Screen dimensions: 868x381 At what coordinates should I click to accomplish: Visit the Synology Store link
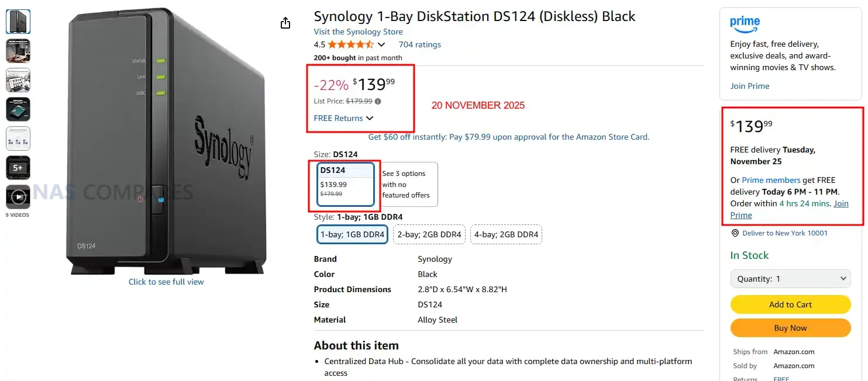(358, 32)
